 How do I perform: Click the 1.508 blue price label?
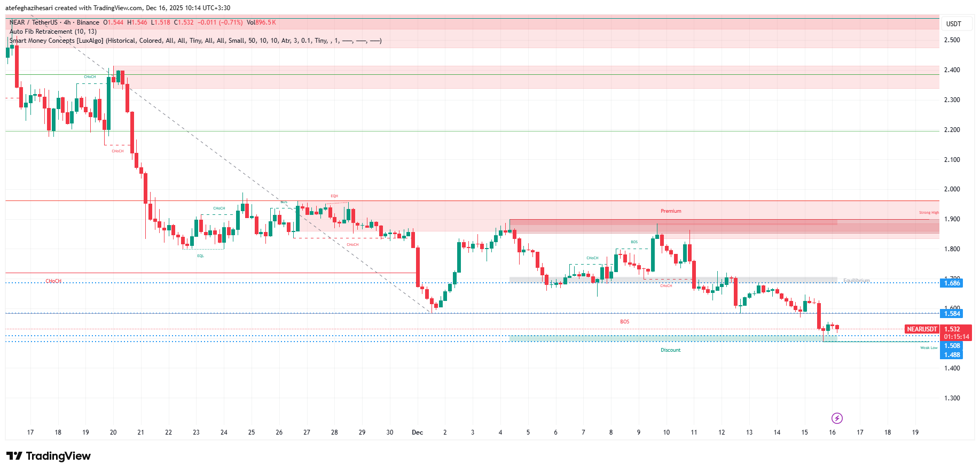point(951,346)
